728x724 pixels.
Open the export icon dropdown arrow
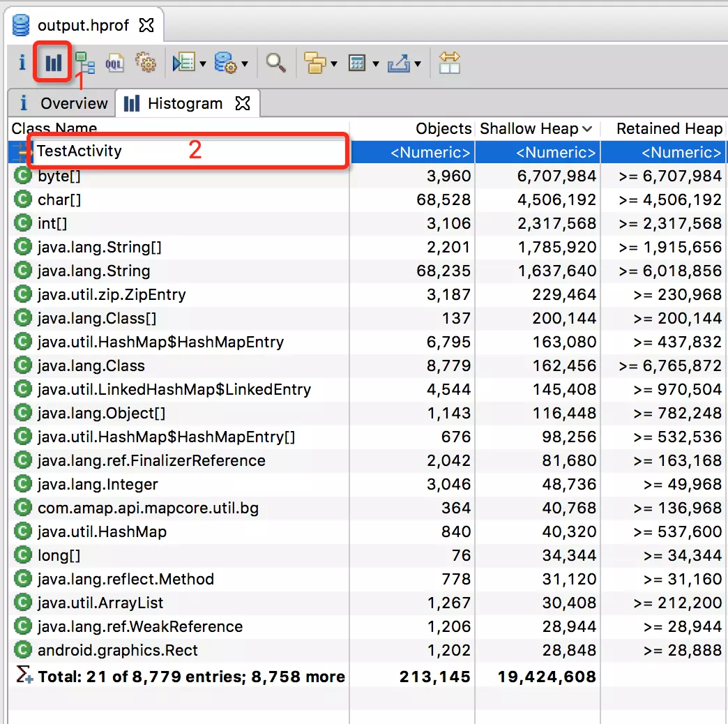click(418, 63)
